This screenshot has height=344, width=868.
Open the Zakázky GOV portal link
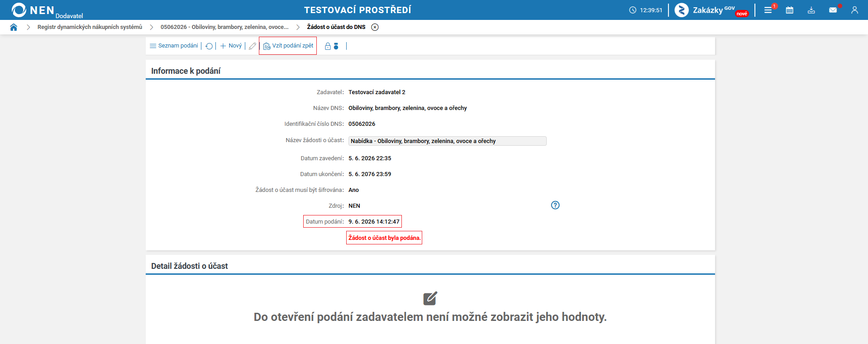(711, 10)
